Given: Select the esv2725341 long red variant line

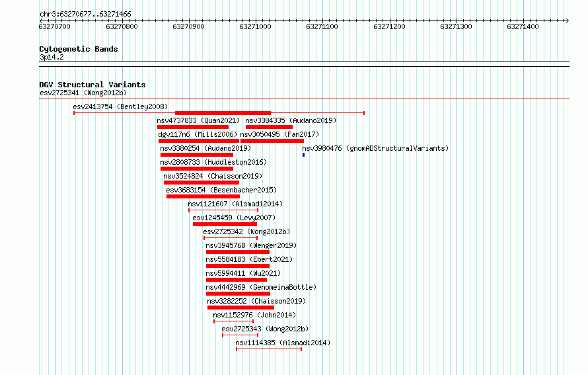Looking at the screenshot, I should (x=304, y=99).
